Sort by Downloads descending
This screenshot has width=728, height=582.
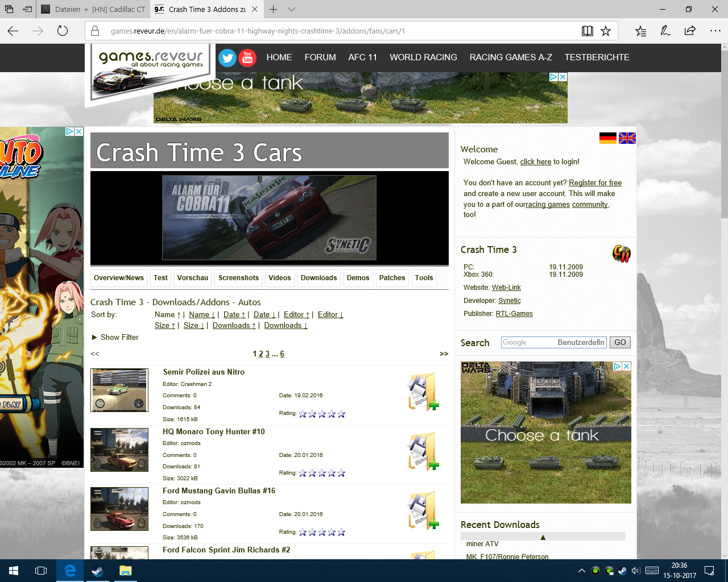pyautogui.click(x=286, y=326)
